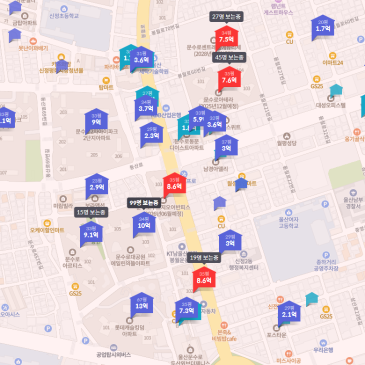Open the blue 9억 apartment marker
Screen dimensions: 365x365
96,121
